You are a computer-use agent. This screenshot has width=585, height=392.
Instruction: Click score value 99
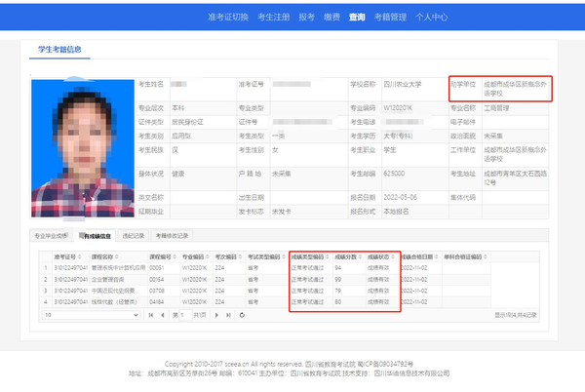[x=338, y=279]
